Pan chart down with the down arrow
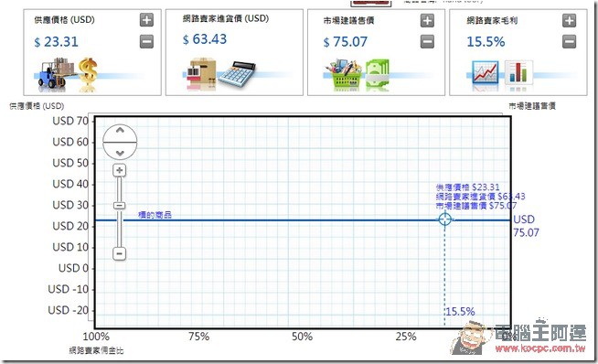The image size is (598, 364). pyautogui.click(x=120, y=153)
